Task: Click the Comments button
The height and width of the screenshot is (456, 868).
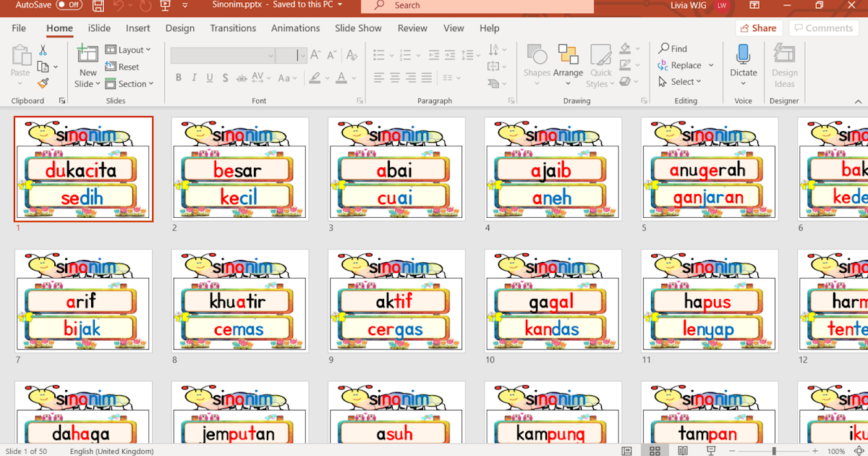Action: point(824,28)
